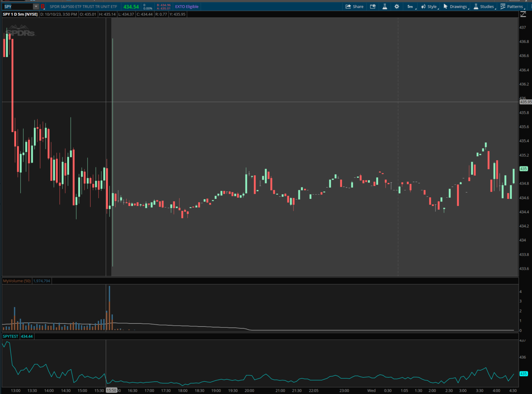Click the SPY symbol input field
532x394 pixels.
pos(17,6)
